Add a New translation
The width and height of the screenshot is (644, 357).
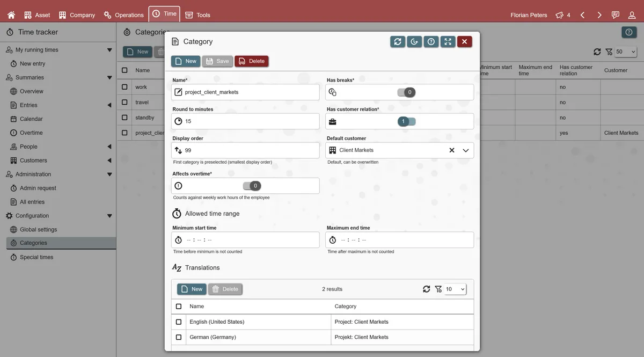(192, 289)
